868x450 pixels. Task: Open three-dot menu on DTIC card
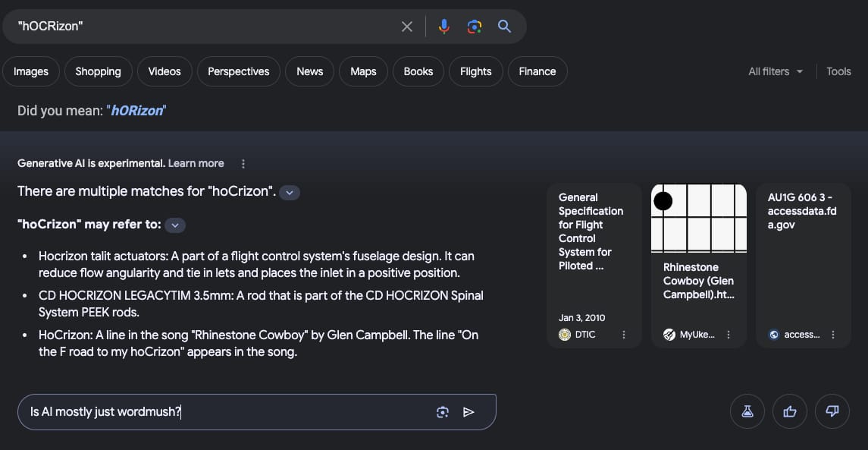(x=624, y=335)
